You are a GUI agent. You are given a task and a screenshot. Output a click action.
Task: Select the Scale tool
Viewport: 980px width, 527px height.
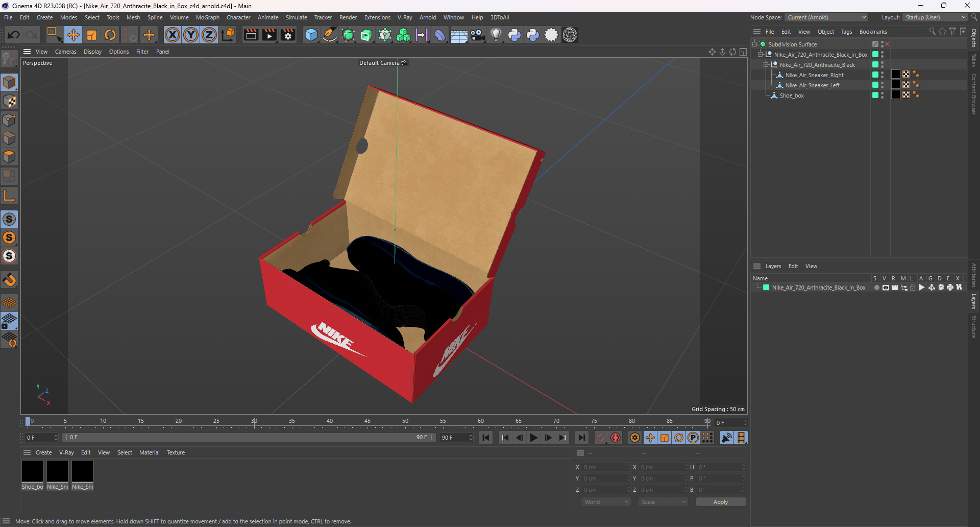(x=92, y=35)
